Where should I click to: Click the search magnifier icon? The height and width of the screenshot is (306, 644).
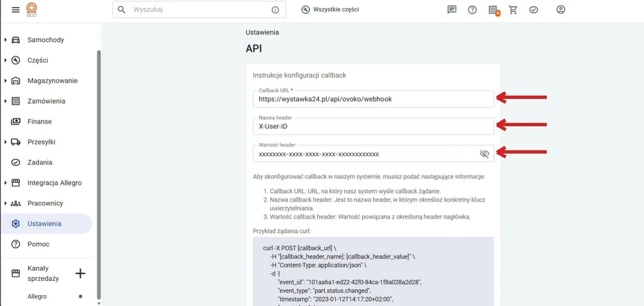[x=122, y=9]
